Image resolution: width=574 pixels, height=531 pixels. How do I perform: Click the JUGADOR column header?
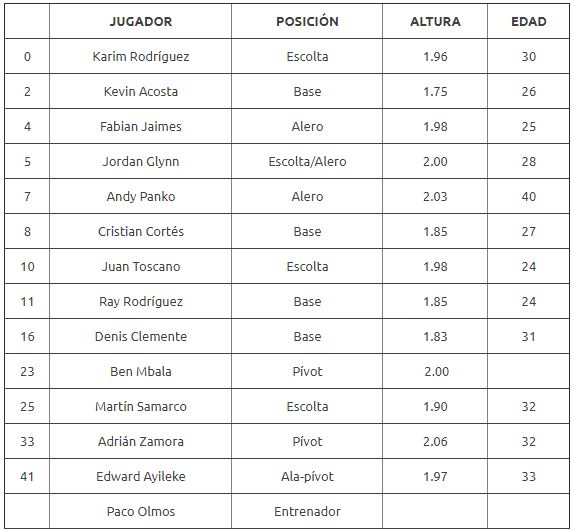click(x=141, y=21)
